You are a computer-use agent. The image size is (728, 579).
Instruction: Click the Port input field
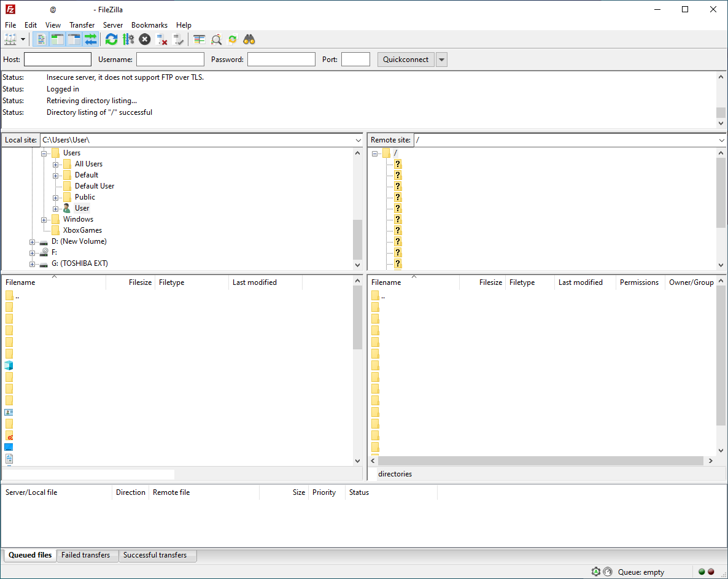point(355,60)
